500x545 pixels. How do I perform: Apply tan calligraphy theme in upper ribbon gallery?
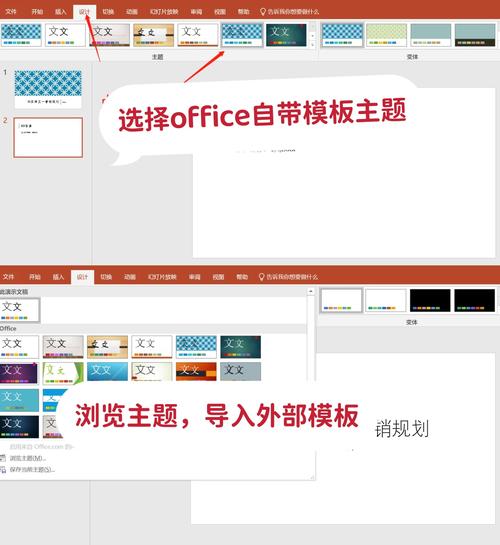pyautogui.click(x=154, y=35)
